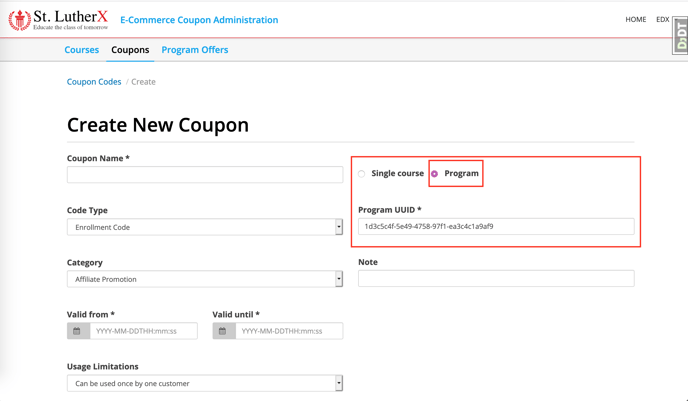The image size is (688, 401).
Task: Click the Note input field
Action: 496,278
